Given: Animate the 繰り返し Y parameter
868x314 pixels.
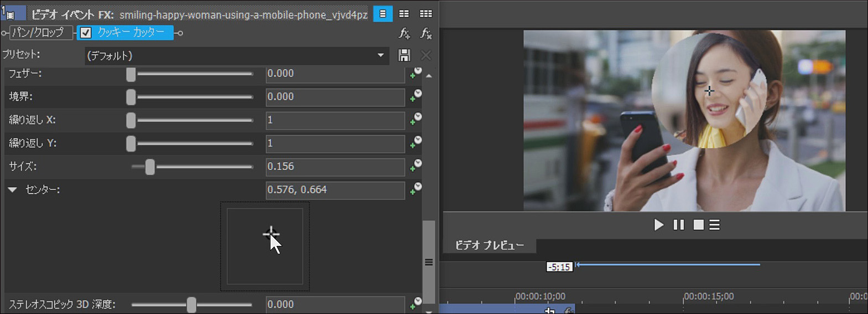Looking at the screenshot, I should click(415, 143).
